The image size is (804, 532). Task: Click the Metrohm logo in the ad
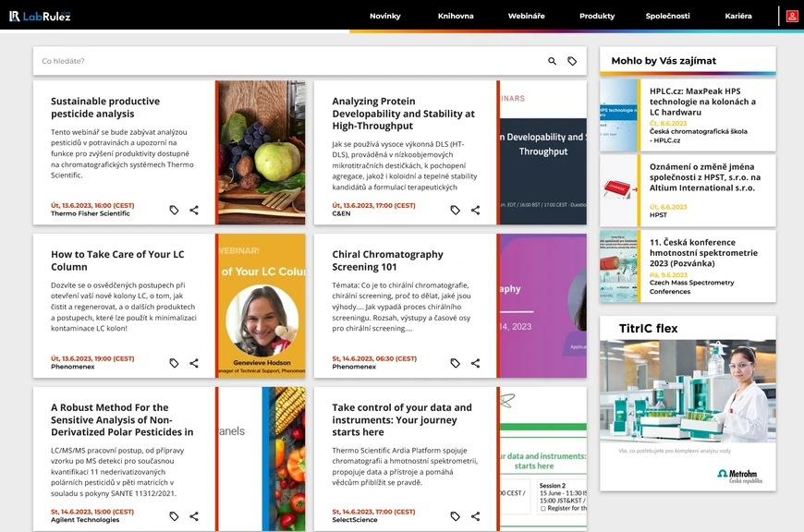click(739, 477)
